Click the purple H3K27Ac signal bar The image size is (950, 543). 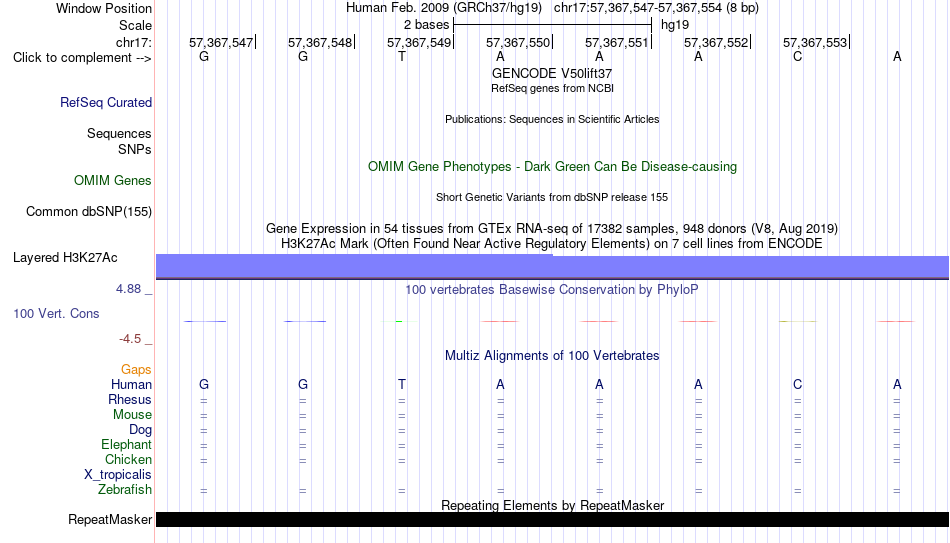552,267
